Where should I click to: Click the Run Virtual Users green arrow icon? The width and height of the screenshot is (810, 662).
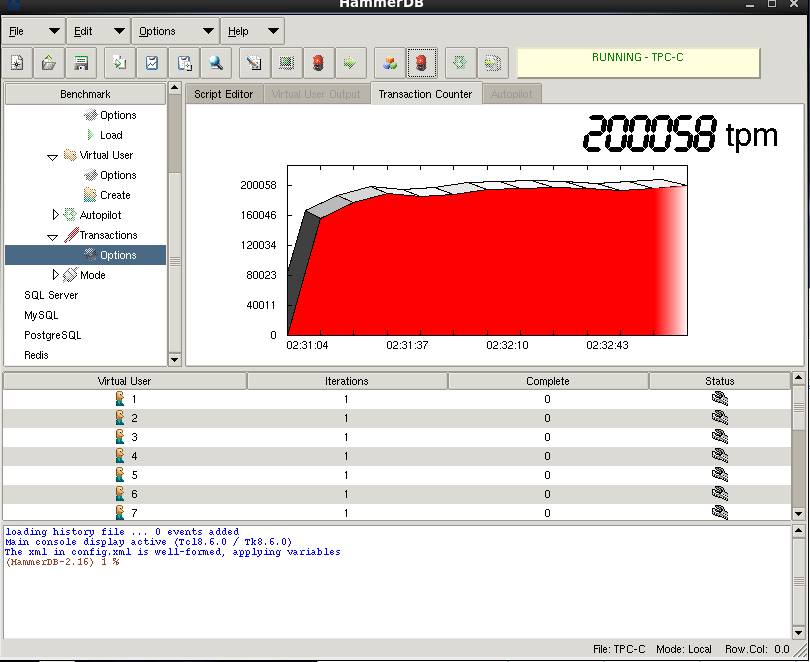(x=350, y=63)
